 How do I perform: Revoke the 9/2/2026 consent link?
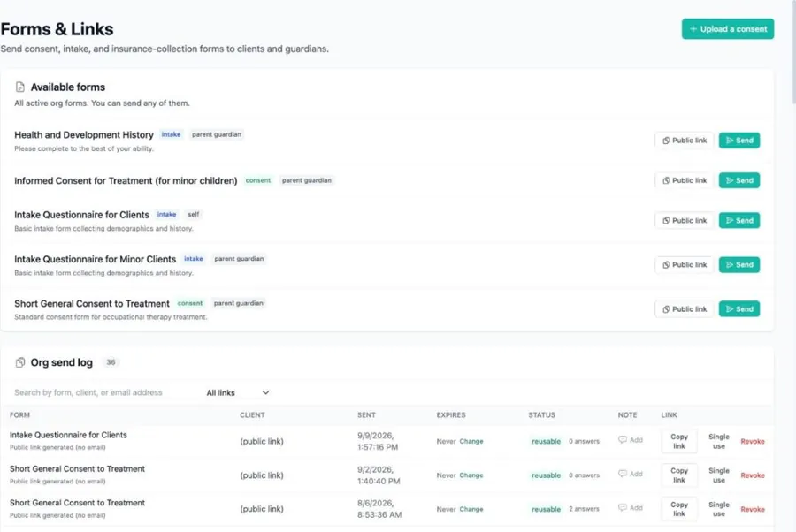coord(753,475)
